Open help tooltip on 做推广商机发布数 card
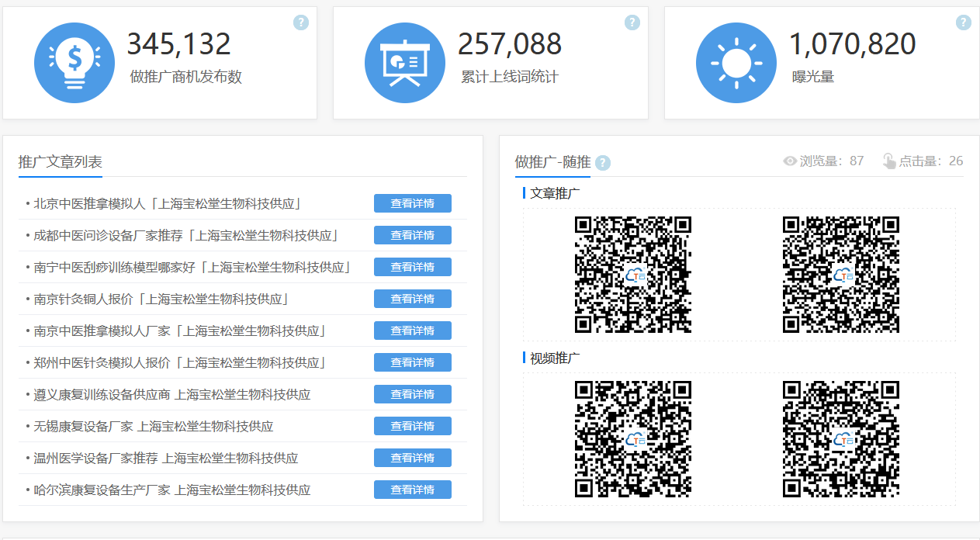Screen dimensions: 980x540 pyautogui.click(x=301, y=22)
